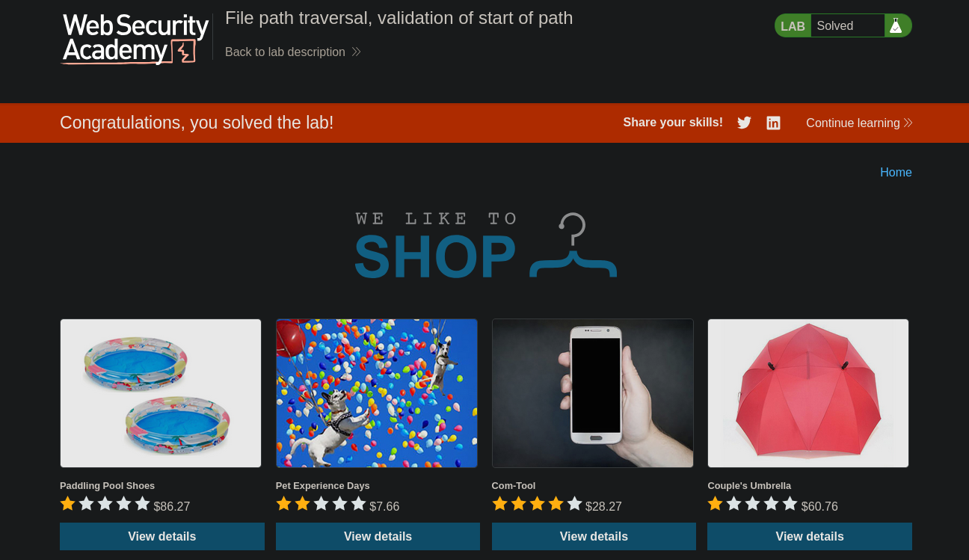Open the Home link

click(896, 172)
